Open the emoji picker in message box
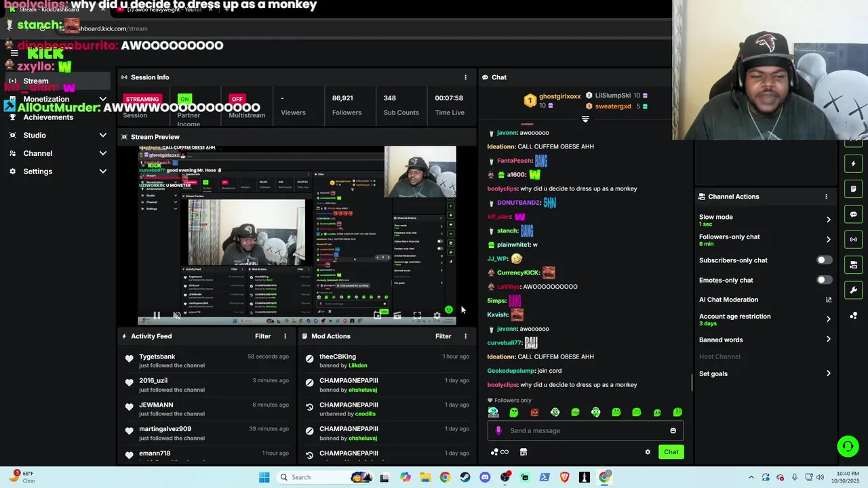This screenshot has width=868, height=488. 673,430
